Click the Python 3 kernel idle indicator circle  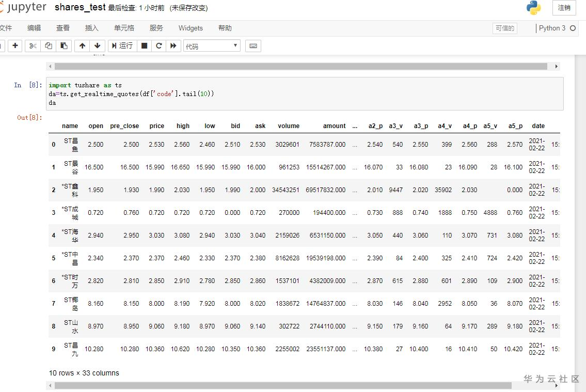tap(573, 28)
